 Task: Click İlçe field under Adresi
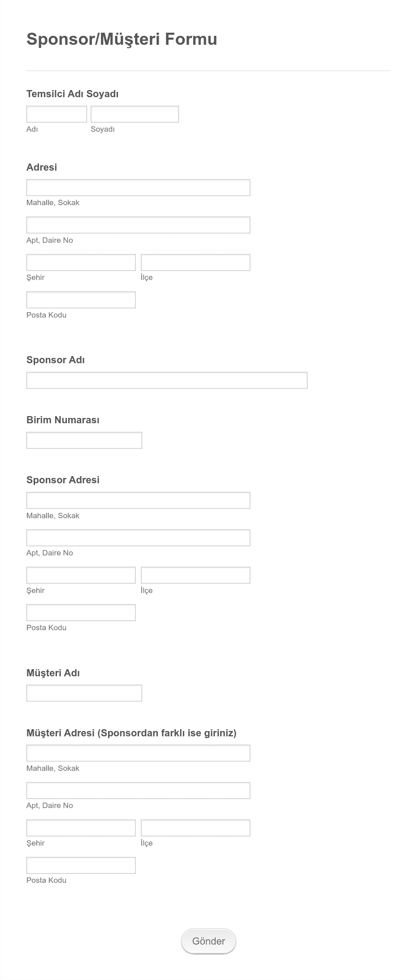click(x=195, y=262)
